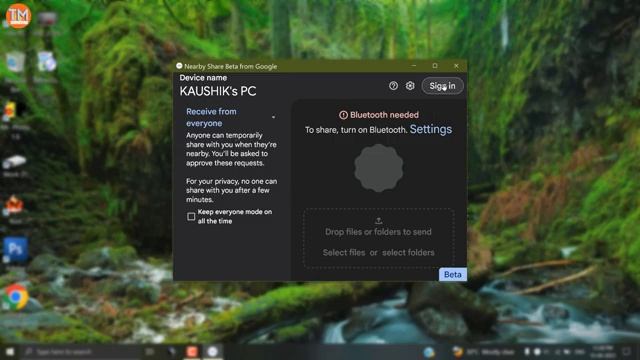
Task: Click the red app icon in taskbar
Action: point(192,351)
